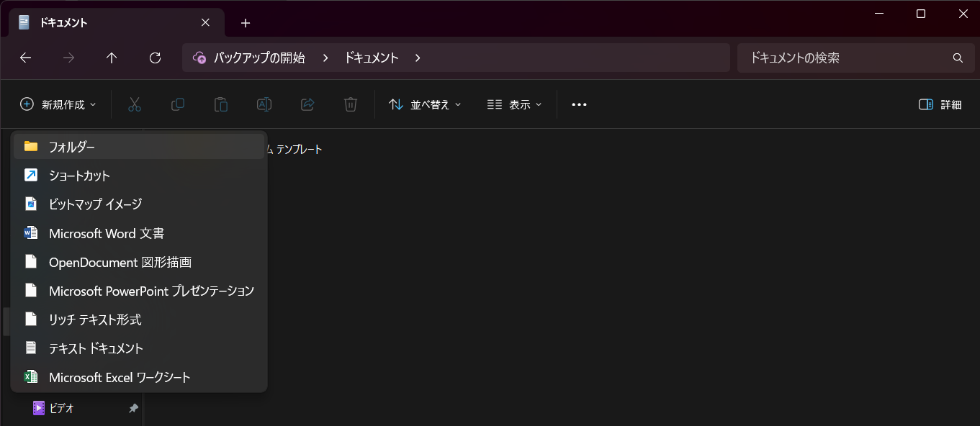Expand chevron after バックアップの開始
980x426 pixels.
click(325, 58)
